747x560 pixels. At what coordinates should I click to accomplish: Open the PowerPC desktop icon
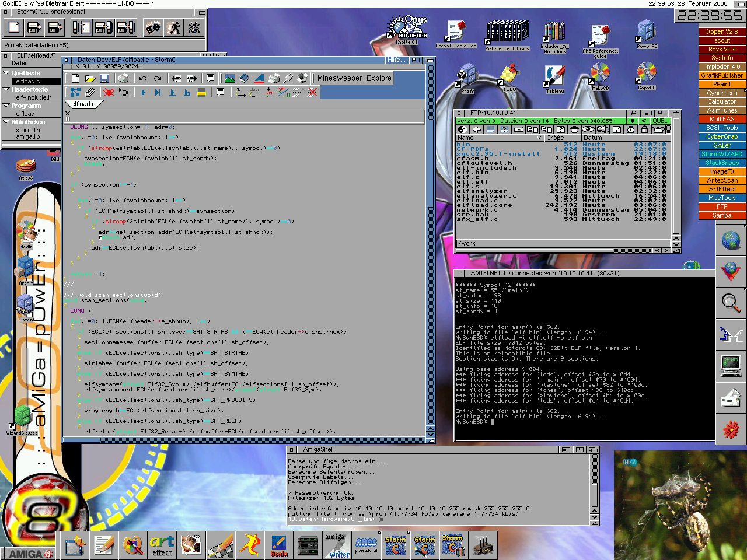[x=647, y=34]
